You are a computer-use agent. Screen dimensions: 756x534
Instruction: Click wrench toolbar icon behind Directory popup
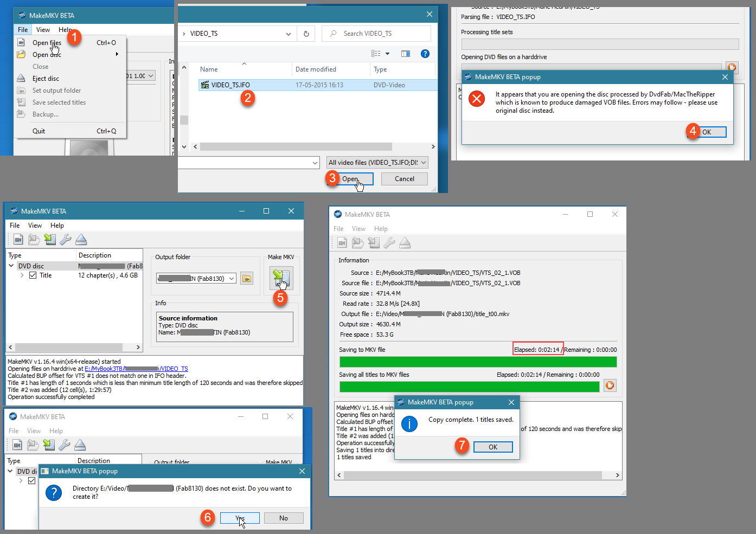(x=65, y=445)
